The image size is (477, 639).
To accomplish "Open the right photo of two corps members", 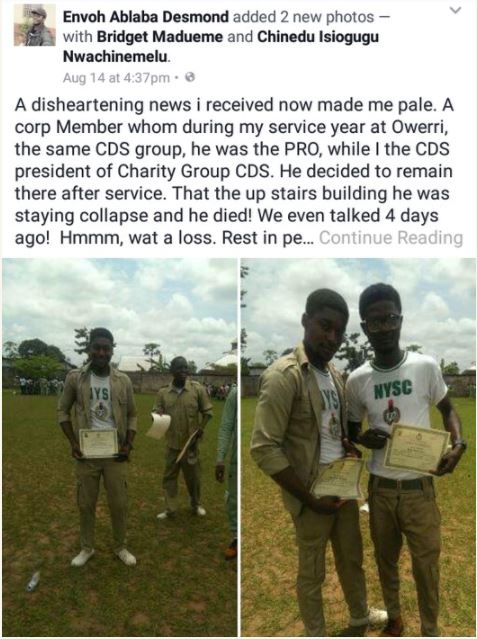I will coord(358,447).
